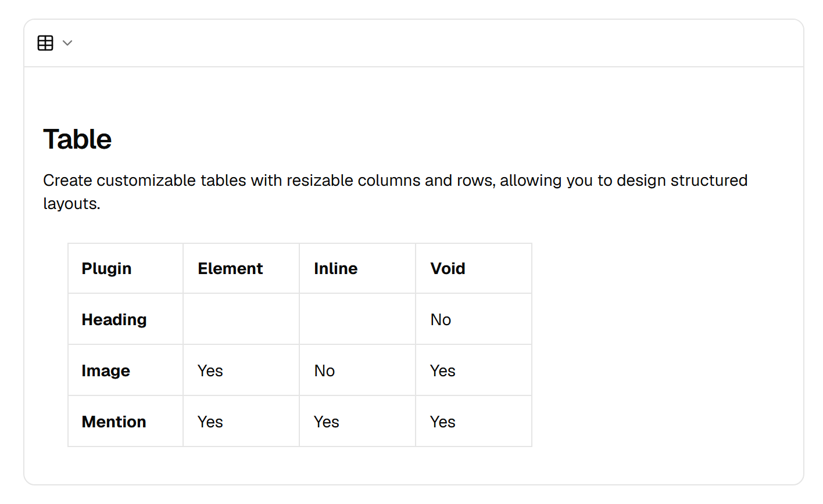
Task: Click the Image row label cell
Action: 126,370
